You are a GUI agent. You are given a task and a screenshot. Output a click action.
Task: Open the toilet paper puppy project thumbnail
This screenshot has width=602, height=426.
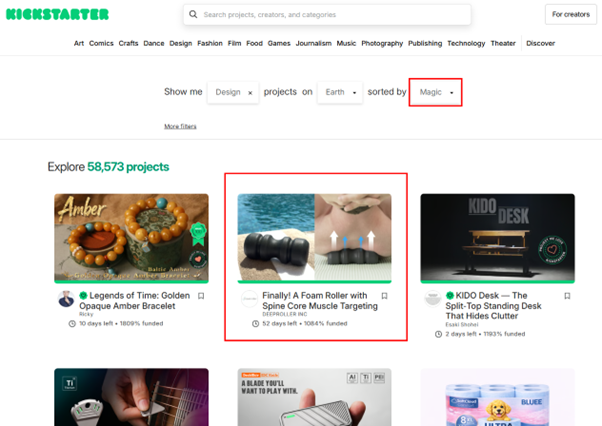click(x=498, y=397)
